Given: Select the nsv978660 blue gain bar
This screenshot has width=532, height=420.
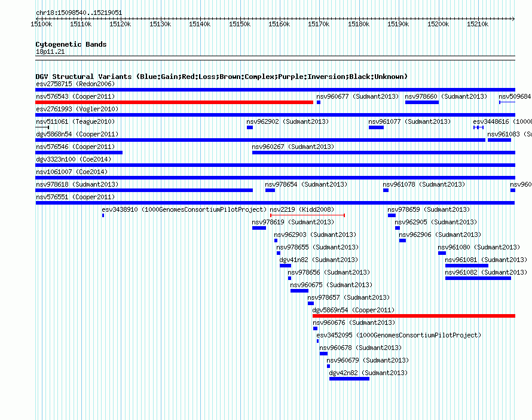Looking at the screenshot, I should 422,102.
